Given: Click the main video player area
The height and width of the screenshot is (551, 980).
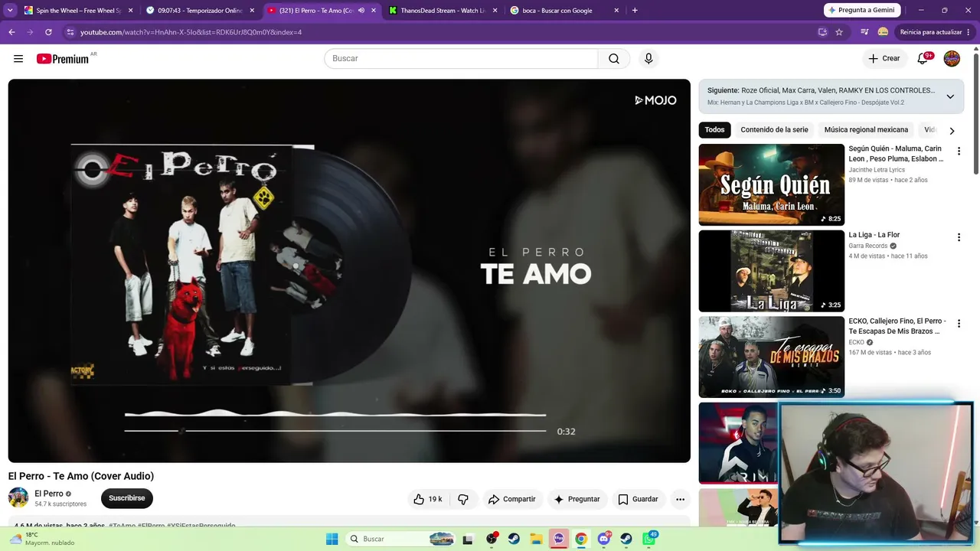Looking at the screenshot, I should [349, 271].
